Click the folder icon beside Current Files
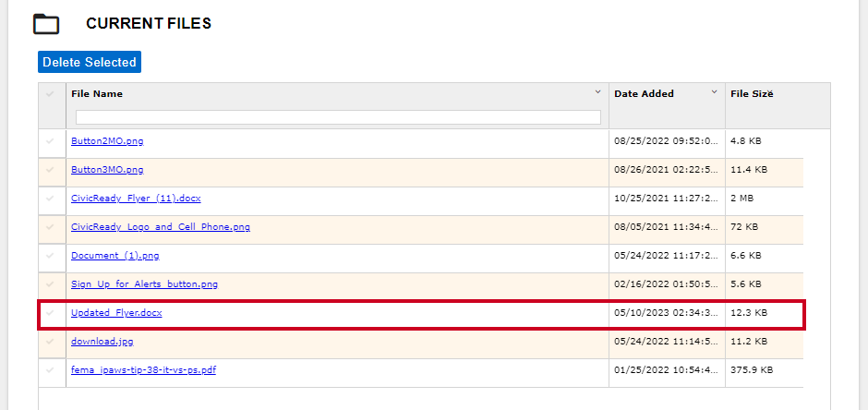 click(x=46, y=24)
